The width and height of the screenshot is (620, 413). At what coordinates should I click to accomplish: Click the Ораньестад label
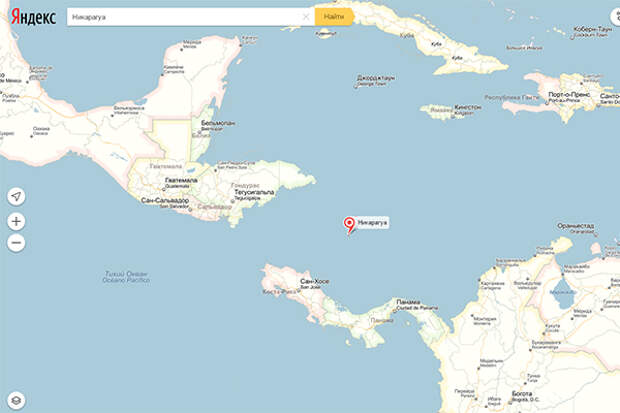575,226
